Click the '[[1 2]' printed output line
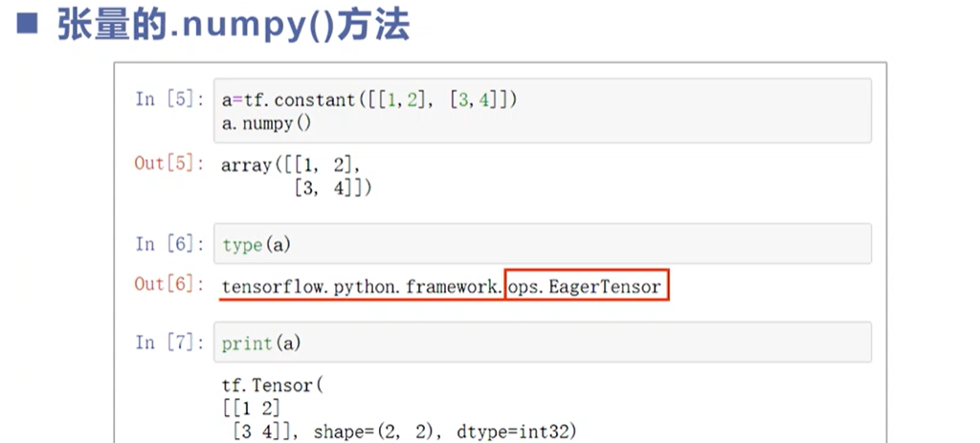 tap(252, 409)
